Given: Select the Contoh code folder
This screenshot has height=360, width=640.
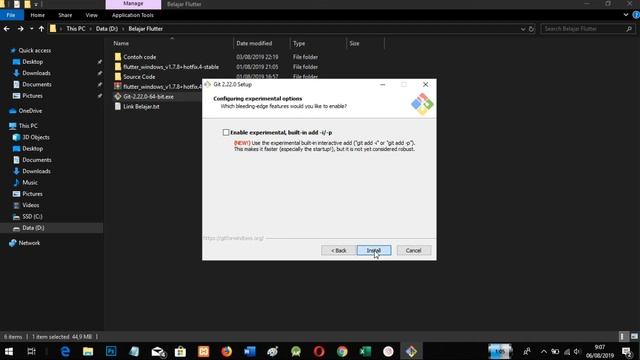Looking at the screenshot, I should click(x=140, y=57).
